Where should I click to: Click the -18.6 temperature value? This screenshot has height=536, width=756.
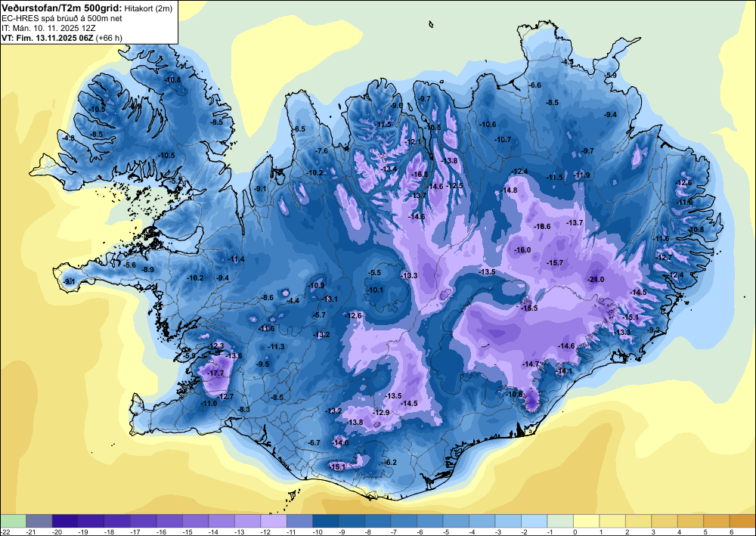pyautogui.click(x=542, y=226)
